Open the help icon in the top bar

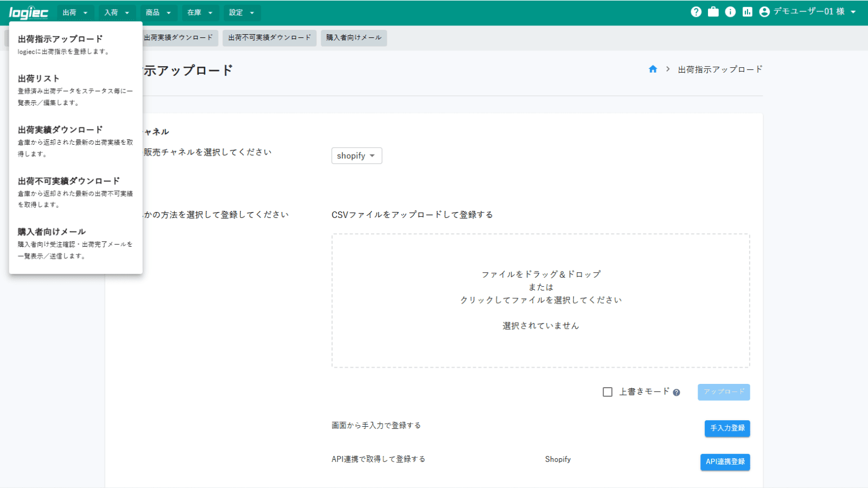(696, 11)
